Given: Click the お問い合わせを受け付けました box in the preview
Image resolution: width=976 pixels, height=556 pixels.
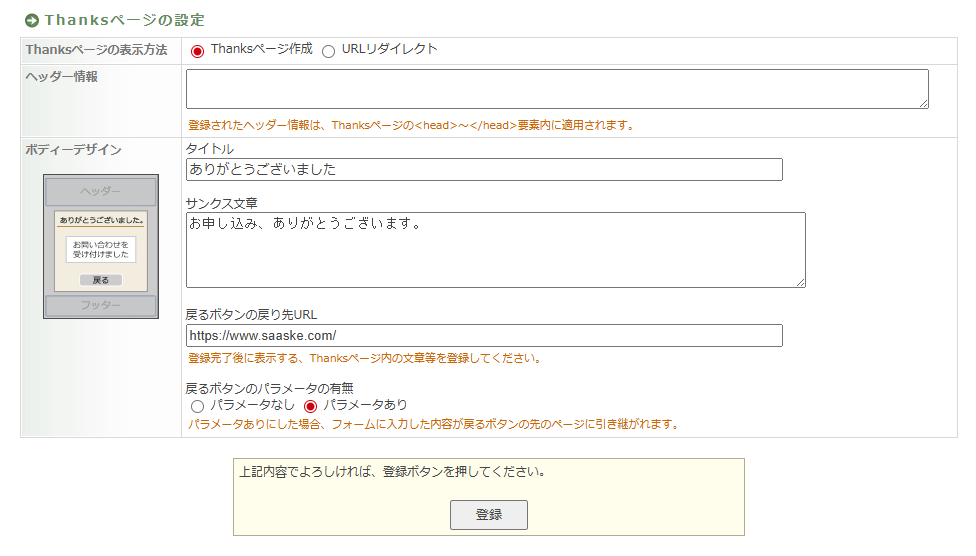Looking at the screenshot, I should 100,249.
